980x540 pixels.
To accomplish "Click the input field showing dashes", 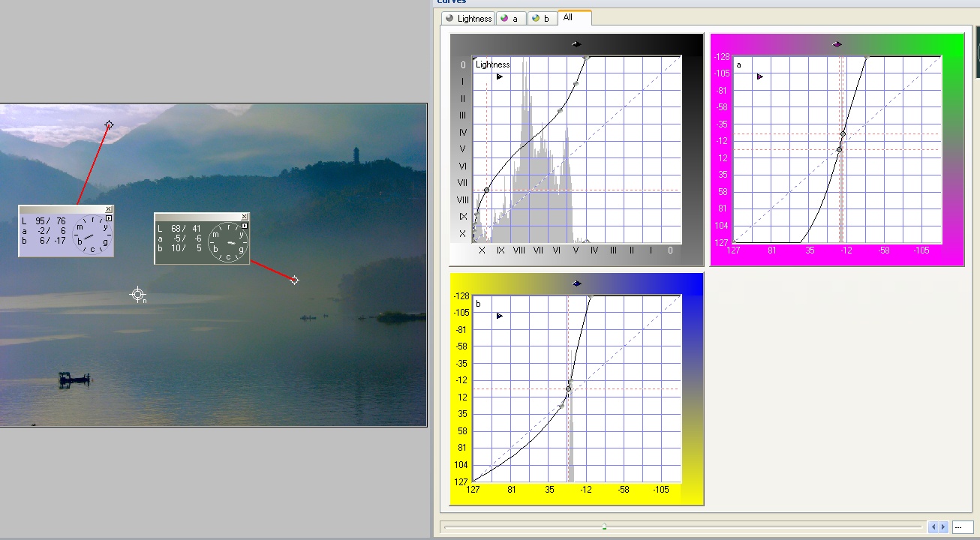I will [x=963, y=527].
